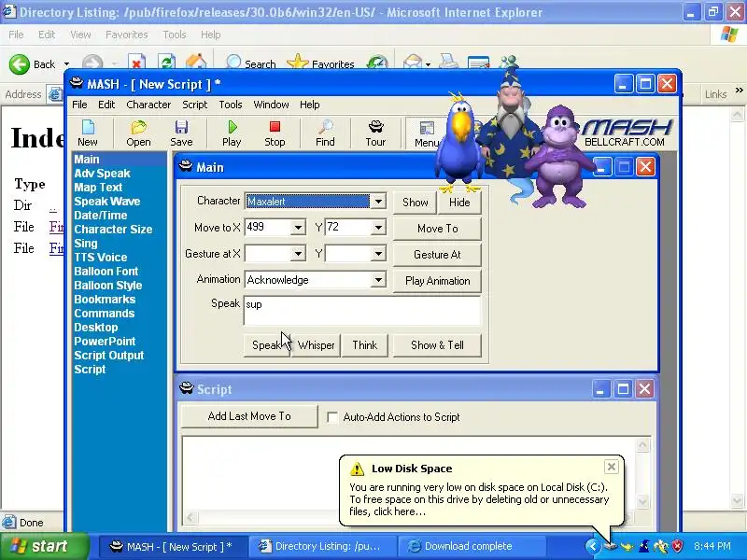747x560 pixels.
Task: Click the Windows start button
Action: [45, 546]
